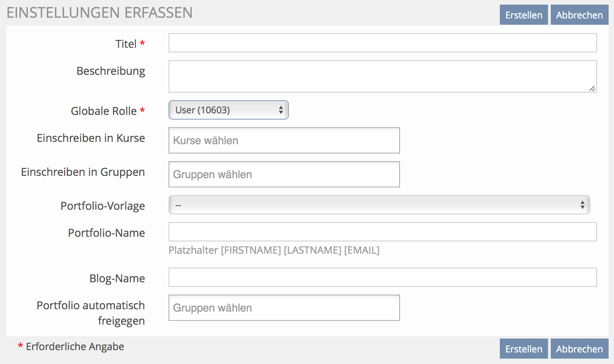Grab the Beschreibung textarea resize handle
The height and width of the screenshot is (364, 614).
(x=592, y=88)
